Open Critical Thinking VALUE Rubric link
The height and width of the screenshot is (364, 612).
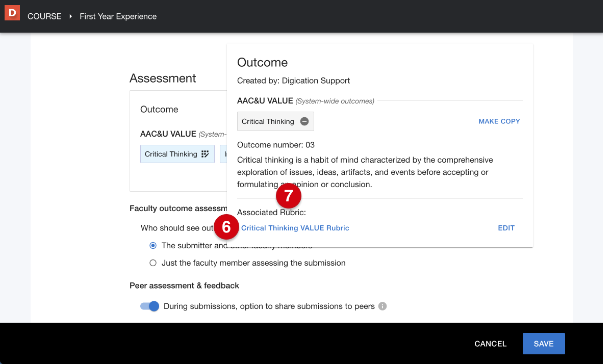295,228
